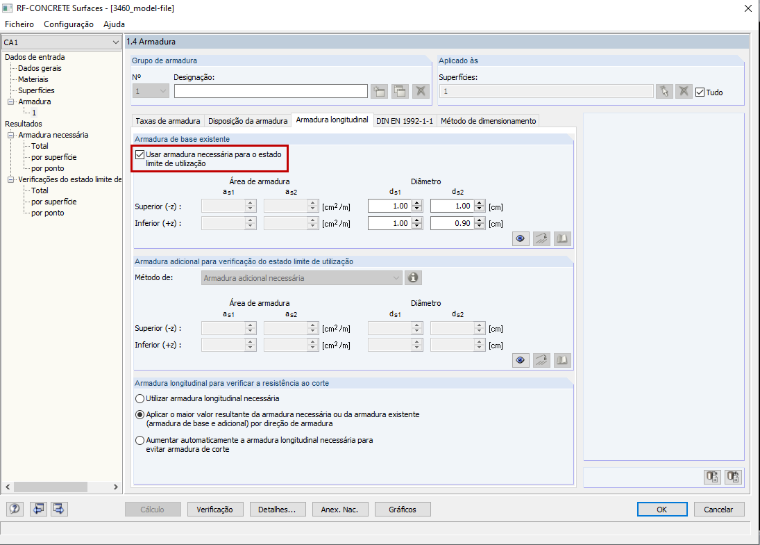Select Superfícies in the navigator tree

tap(36, 91)
